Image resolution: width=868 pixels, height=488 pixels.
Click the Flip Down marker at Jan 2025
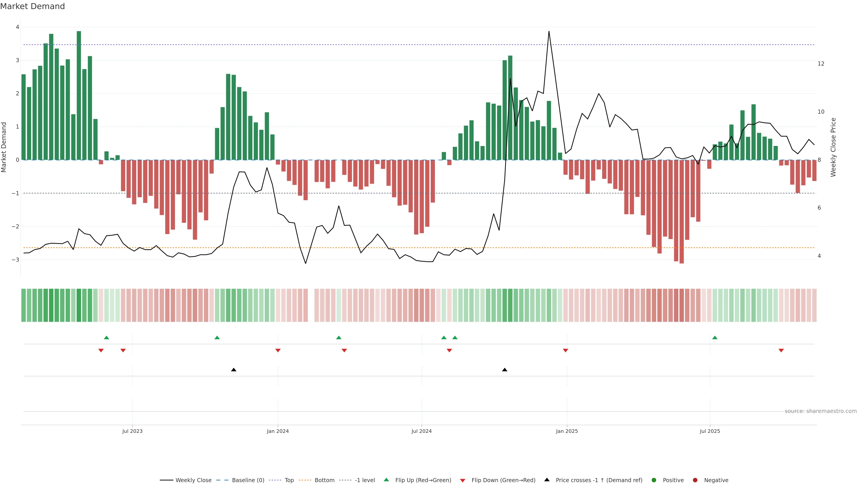pos(565,351)
